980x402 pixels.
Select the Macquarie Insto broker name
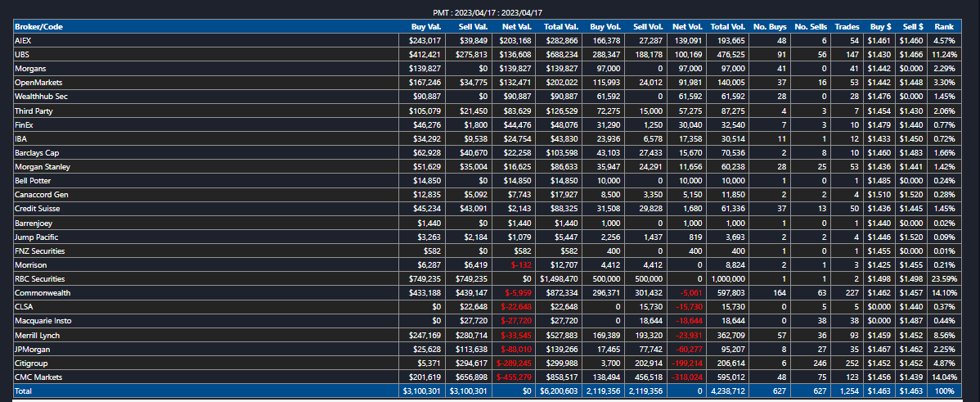pos(43,321)
